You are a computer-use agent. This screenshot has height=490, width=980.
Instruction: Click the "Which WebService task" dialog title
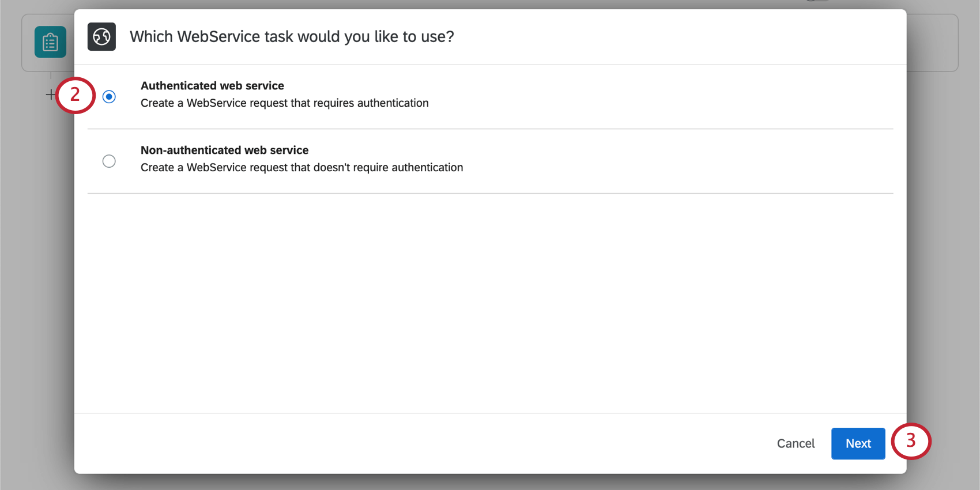pyautogui.click(x=292, y=37)
